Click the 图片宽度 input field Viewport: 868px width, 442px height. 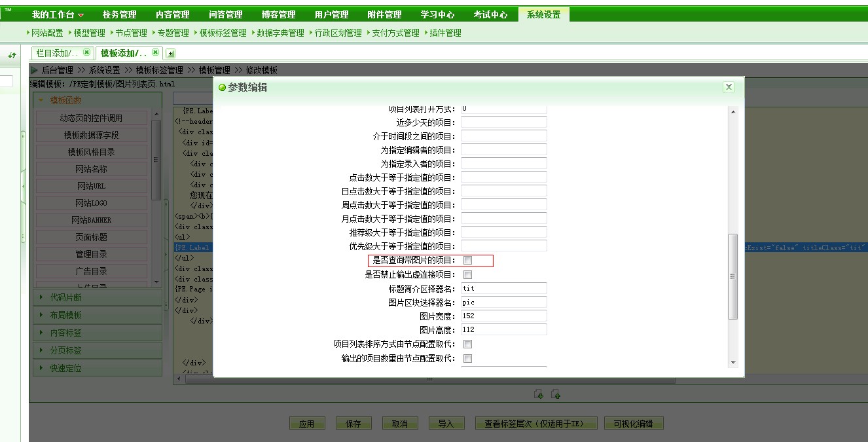(x=503, y=316)
